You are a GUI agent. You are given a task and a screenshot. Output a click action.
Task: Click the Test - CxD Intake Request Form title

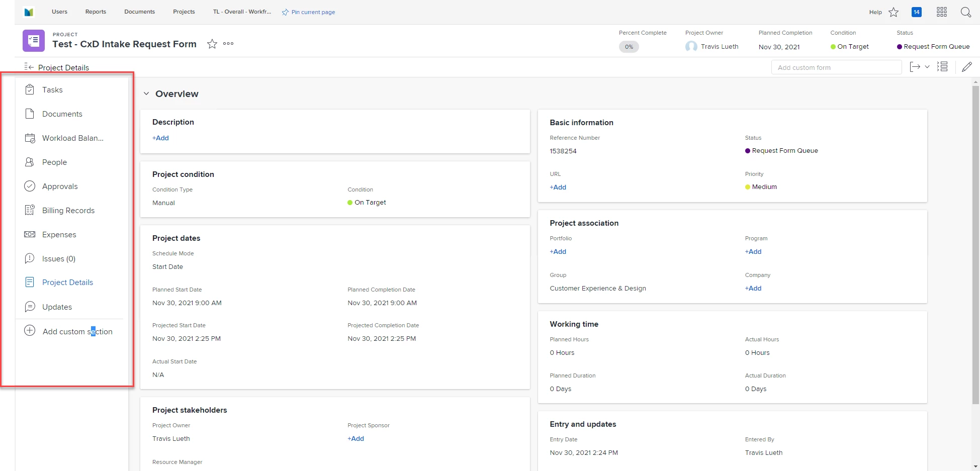click(x=124, y=44)
